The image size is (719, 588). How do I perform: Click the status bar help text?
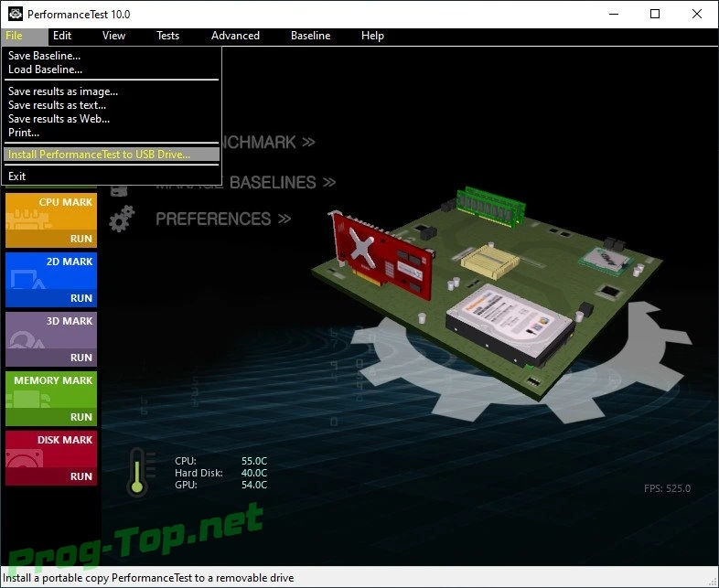(148, 578)
